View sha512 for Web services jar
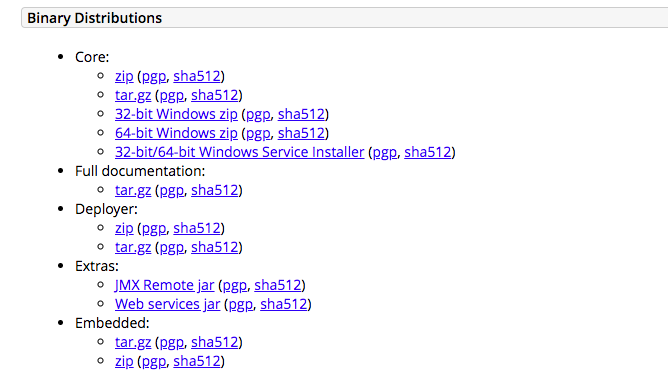668x386 pixels. 284,304
